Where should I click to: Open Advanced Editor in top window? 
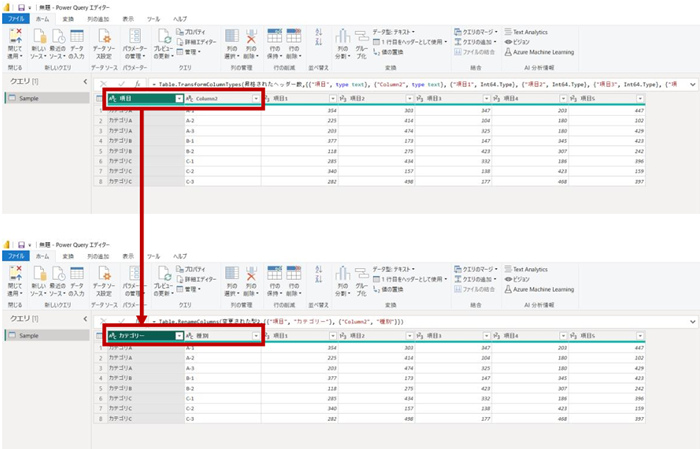[x=202, y=40]
